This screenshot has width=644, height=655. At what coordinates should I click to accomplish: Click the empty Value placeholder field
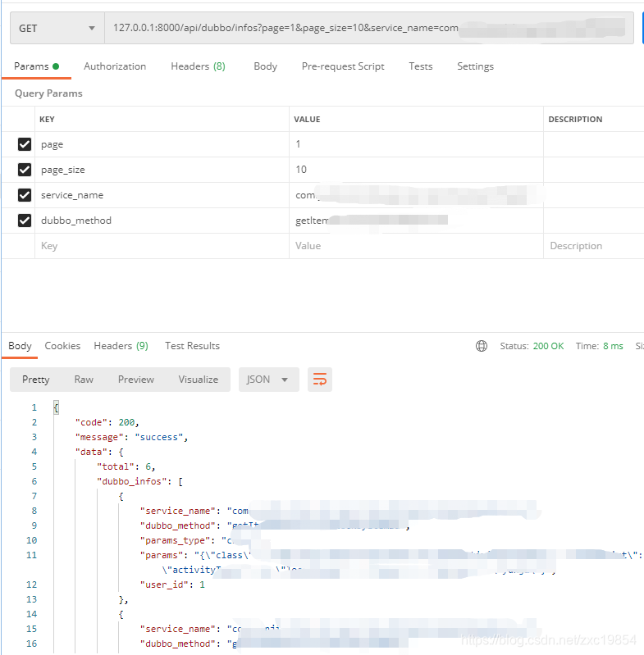tap(416, 246)
